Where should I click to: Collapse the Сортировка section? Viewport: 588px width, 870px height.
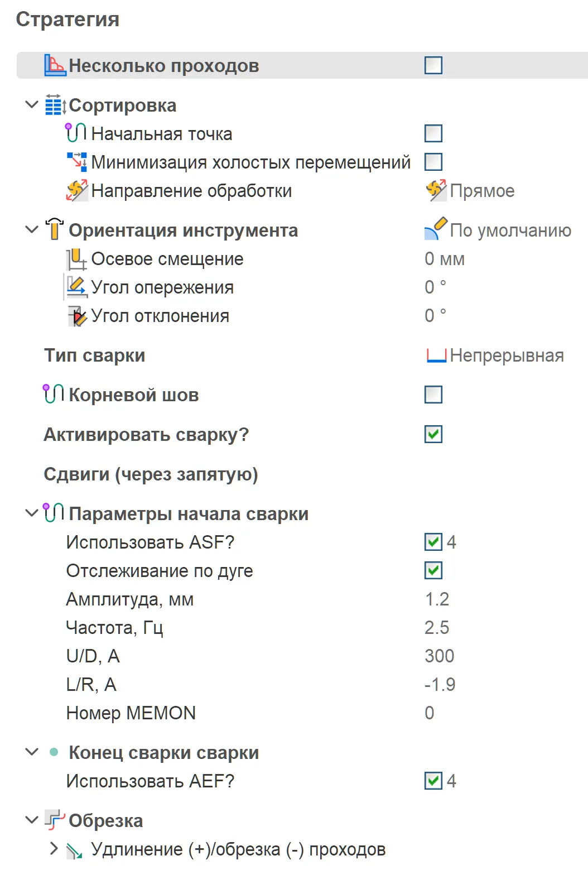[32, 105]
